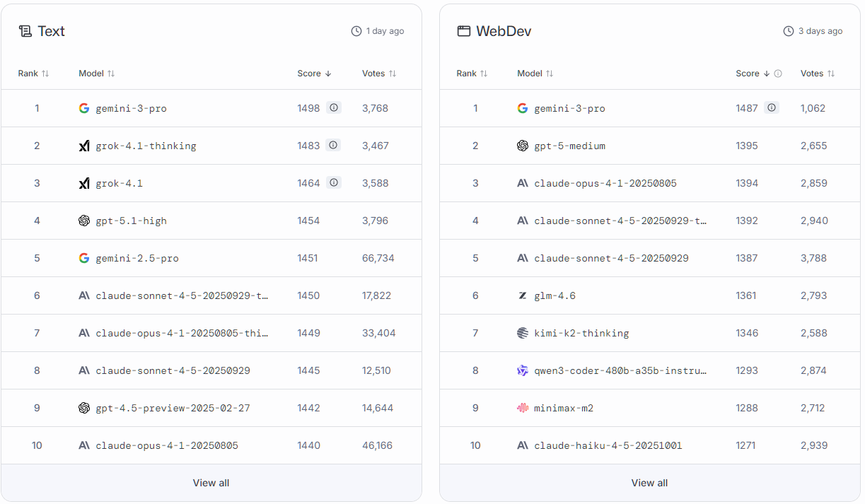Select the xAI logo next to grok-4.1-thinking

pyautogui.click(x=84, y=145)
